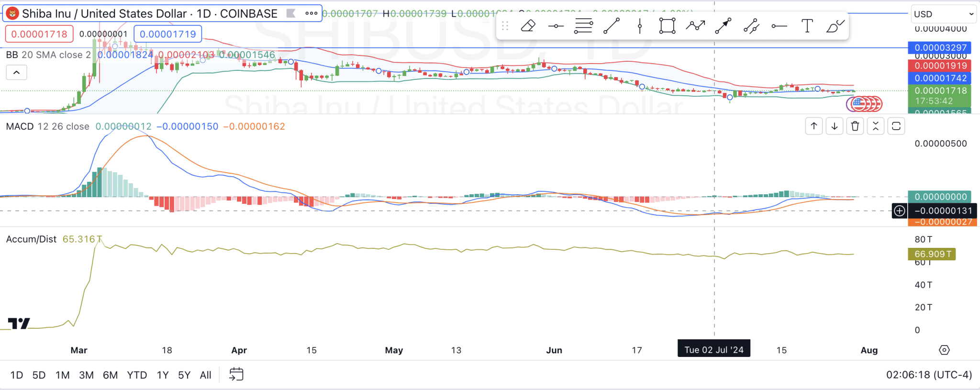Click the TradingView logo
Viewport: 980px width, 390px height.
coord(19,323)
